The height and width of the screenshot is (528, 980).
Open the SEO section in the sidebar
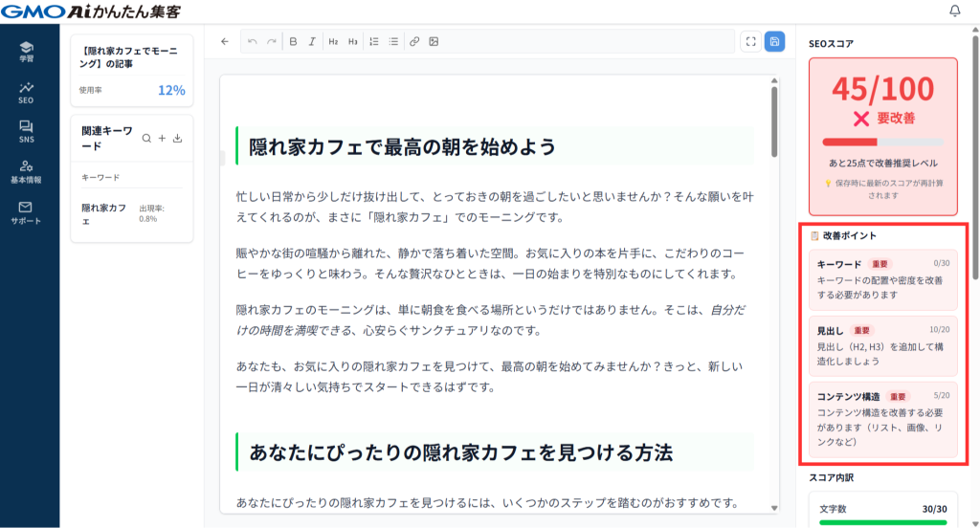pos(26,92)
